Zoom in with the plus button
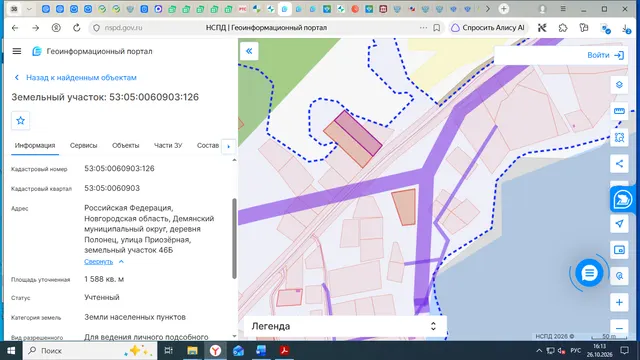This screenshot has height=360, width=640. point(619,302)
